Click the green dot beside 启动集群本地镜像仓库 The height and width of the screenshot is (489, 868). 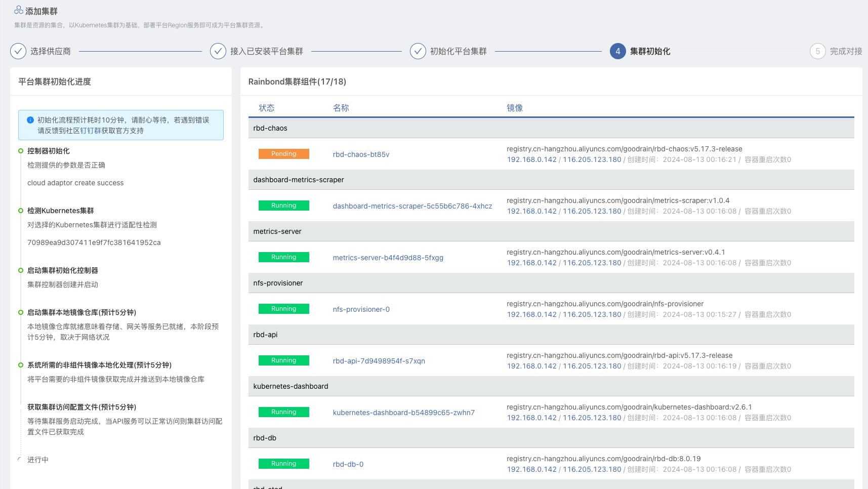pyautogui.click(x=21, y=312)
